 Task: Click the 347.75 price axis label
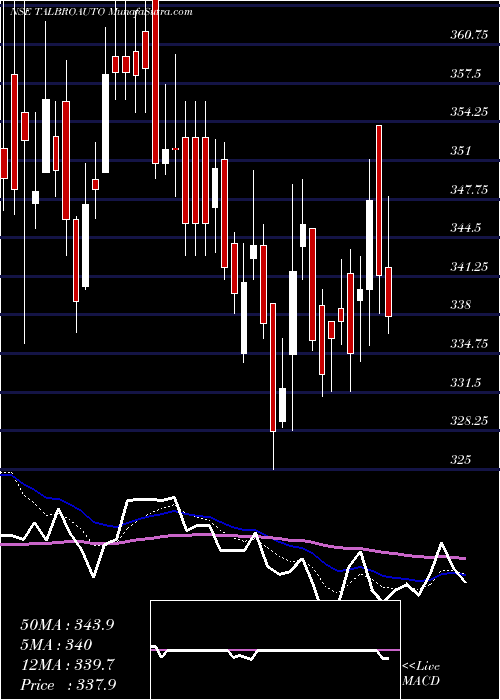point(468,189)
